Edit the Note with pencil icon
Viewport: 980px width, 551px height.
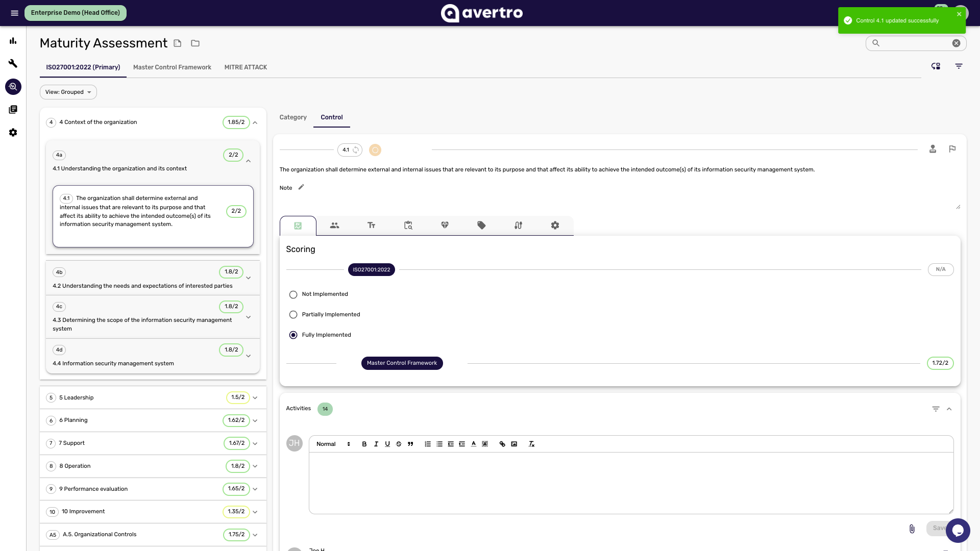click(x=301, y=187)
